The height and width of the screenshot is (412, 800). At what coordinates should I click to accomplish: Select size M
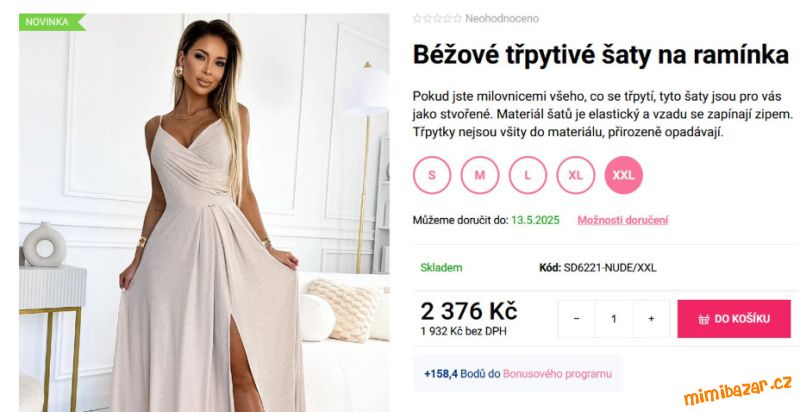[480, 175]
